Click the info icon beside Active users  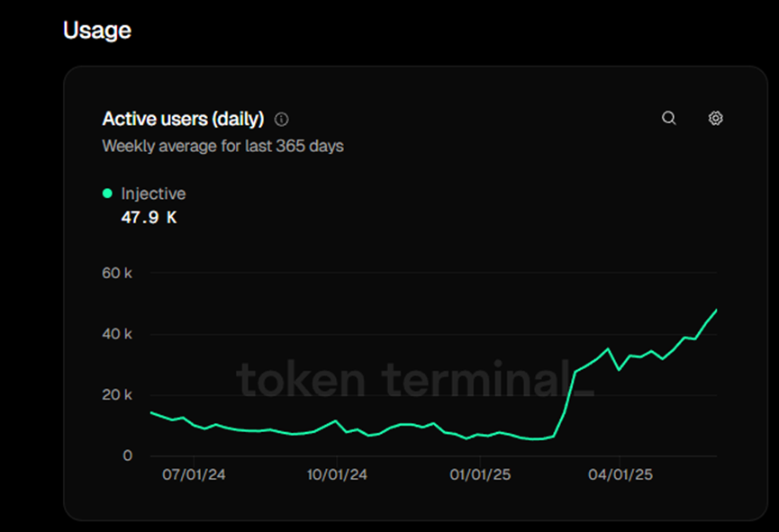282,119
